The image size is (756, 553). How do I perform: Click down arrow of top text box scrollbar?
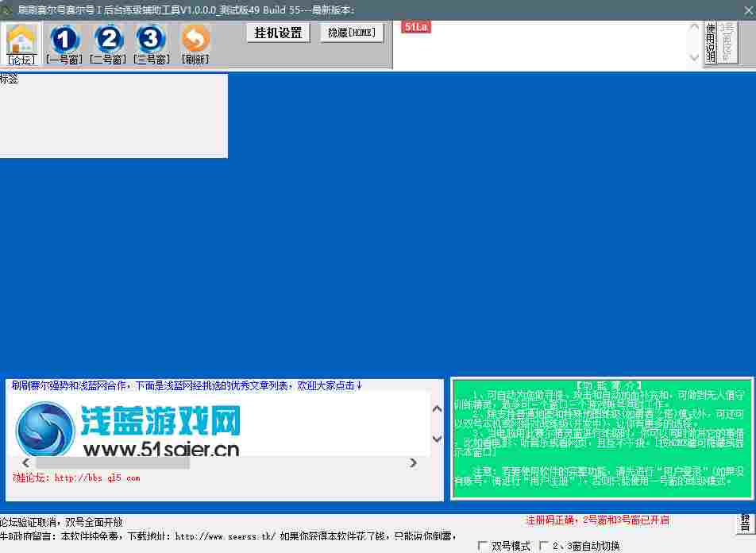tap(694, 57)
